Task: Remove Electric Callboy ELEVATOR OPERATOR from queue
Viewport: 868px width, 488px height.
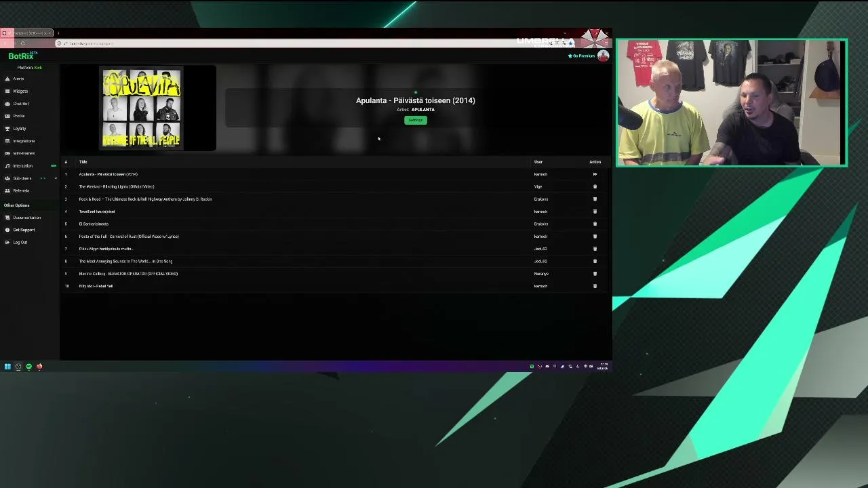Action: click(x=595, y=274)
